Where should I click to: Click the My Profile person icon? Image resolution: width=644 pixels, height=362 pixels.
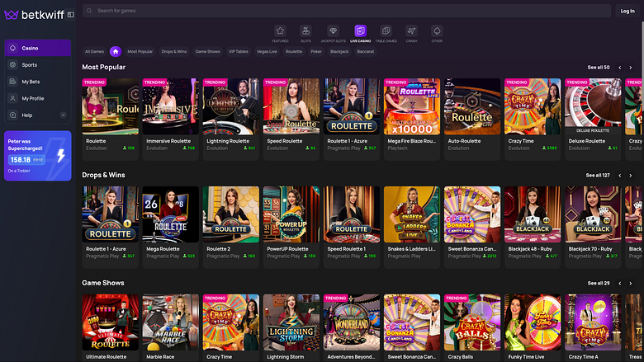point(12,98)
